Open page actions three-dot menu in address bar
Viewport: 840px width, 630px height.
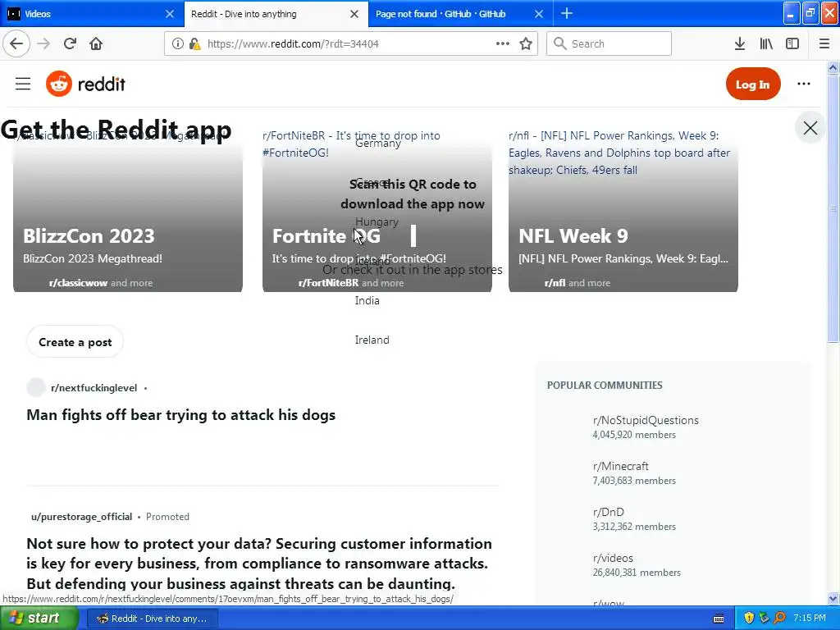(503, 43)
